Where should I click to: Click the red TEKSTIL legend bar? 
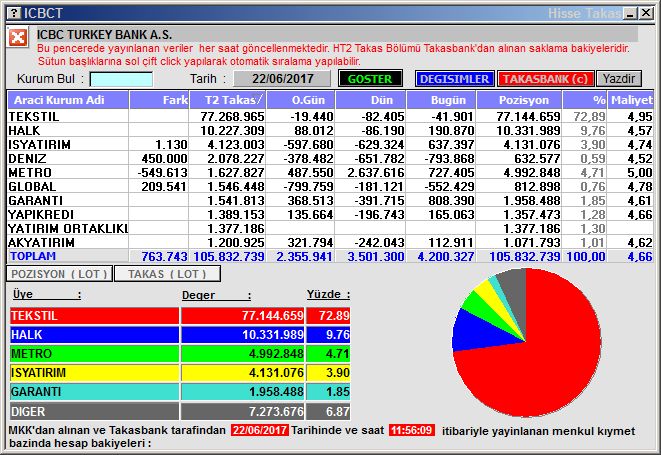pyautogui.click(x=94, y=316)
